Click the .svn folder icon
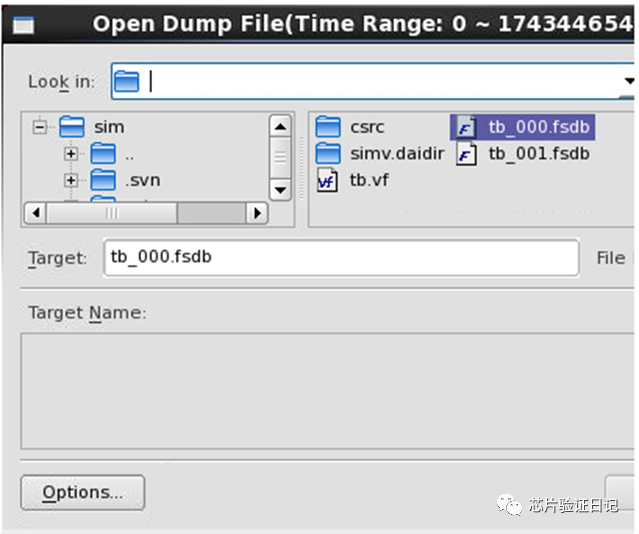639x534 pixels. 103,180
